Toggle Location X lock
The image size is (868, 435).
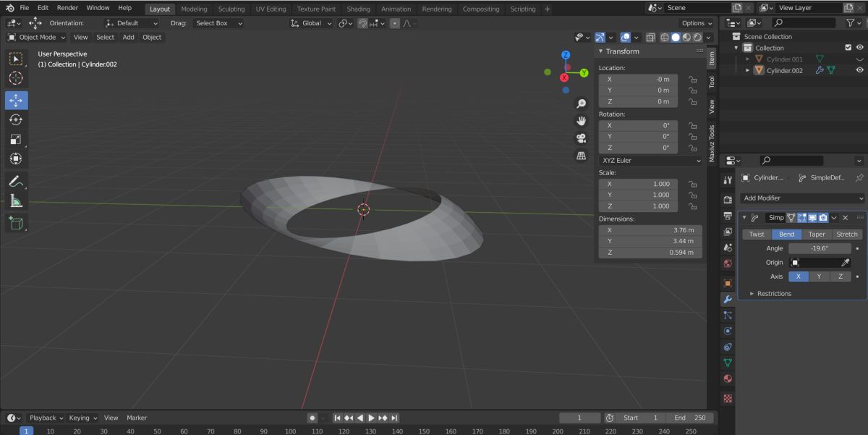(692, 79)
